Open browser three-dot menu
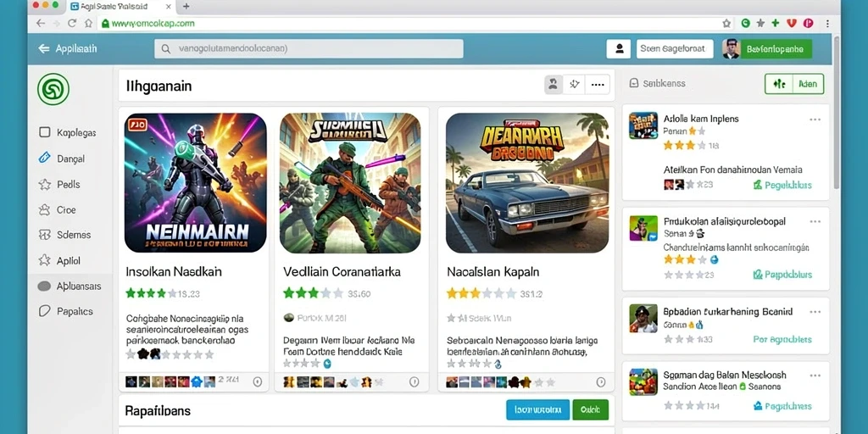Screen dimensions: 868x434 827,23
